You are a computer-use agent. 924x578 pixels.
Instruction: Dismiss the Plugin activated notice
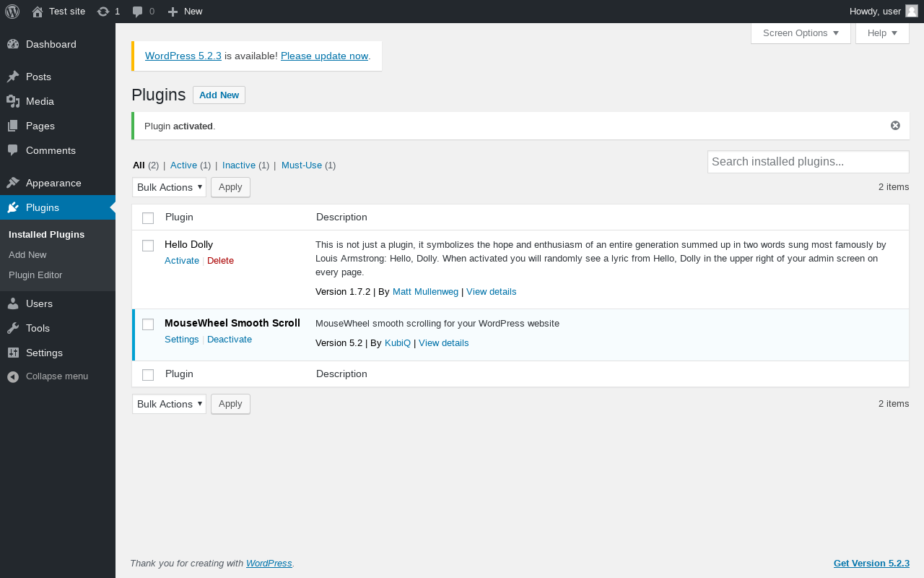pyautogui.click(x=895, y=126)
